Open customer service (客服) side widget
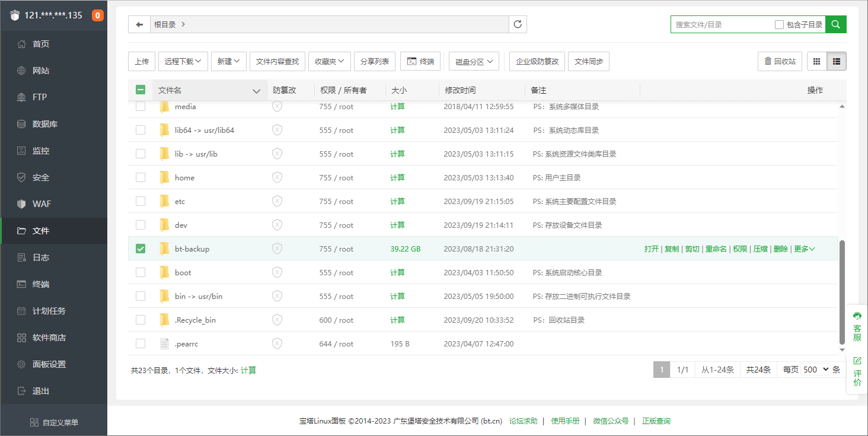The image size is (868, 436). click(x=857, y=325)
